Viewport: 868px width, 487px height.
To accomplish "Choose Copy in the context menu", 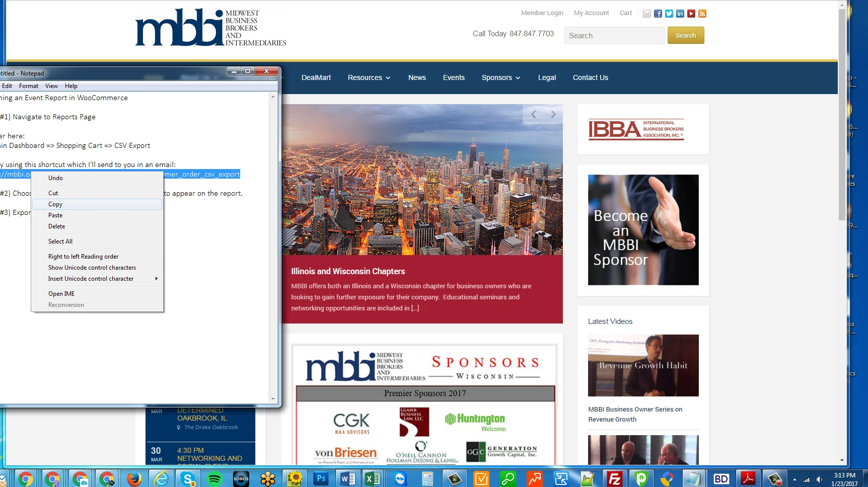I will (x=97, y=204).
